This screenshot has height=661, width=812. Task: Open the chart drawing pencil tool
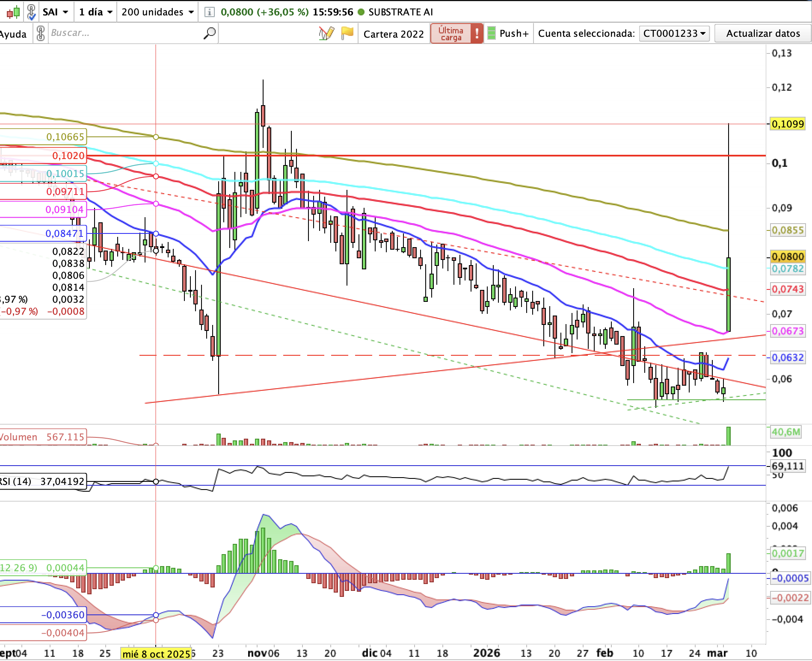click(326, 33)
